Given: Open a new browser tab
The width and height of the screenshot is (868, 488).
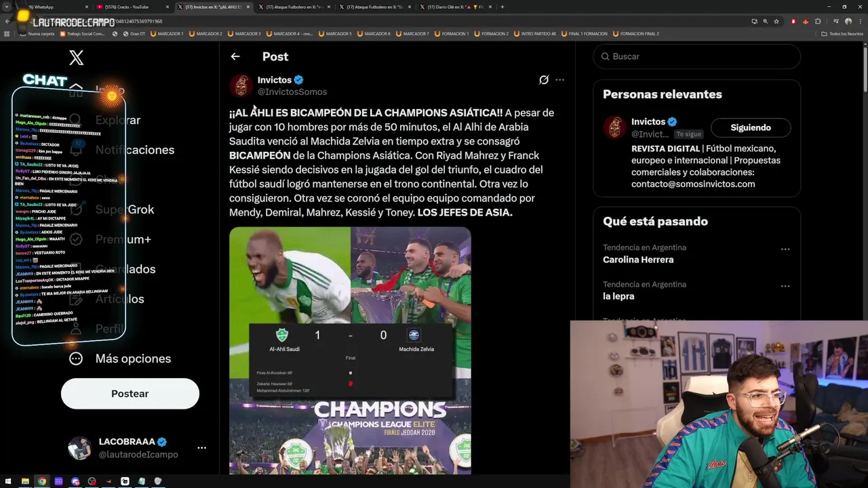Looking at the screenshot, I should point(502,7).
